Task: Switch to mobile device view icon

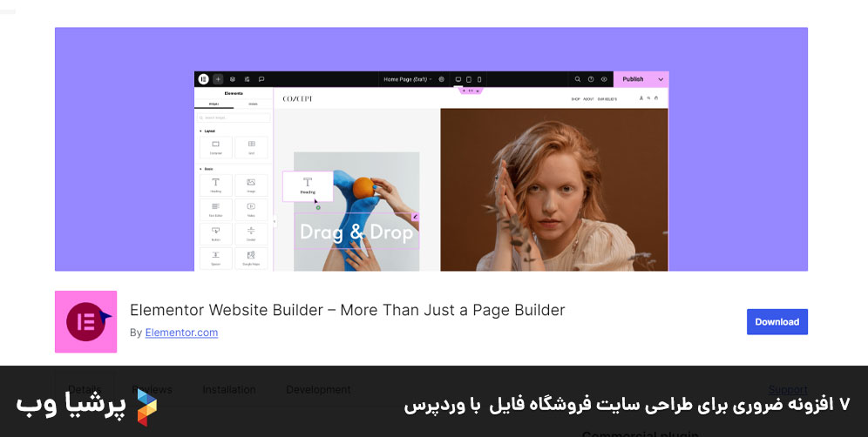Action: 478,79
